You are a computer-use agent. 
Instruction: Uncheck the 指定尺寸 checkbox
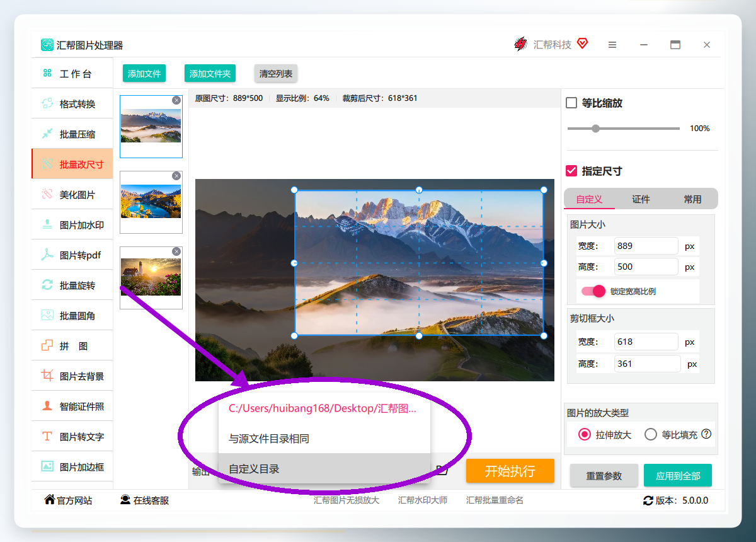(x=571, y=171)
